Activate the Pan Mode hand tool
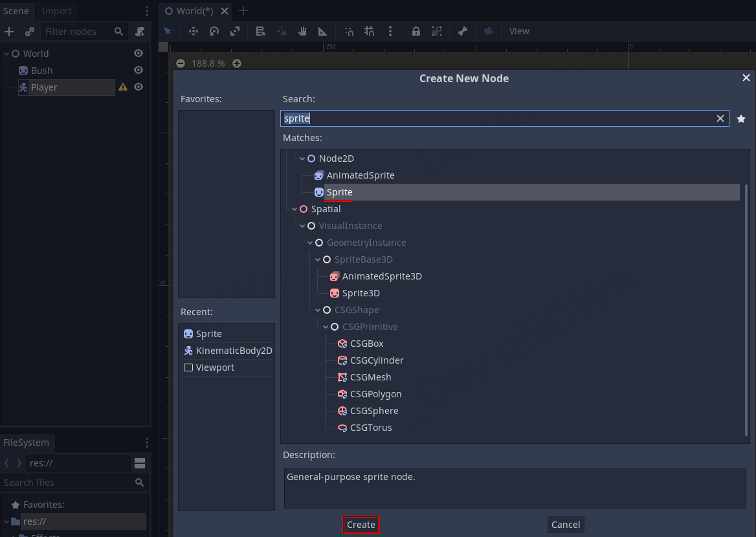The image size is (756, 537). (302, 31)
